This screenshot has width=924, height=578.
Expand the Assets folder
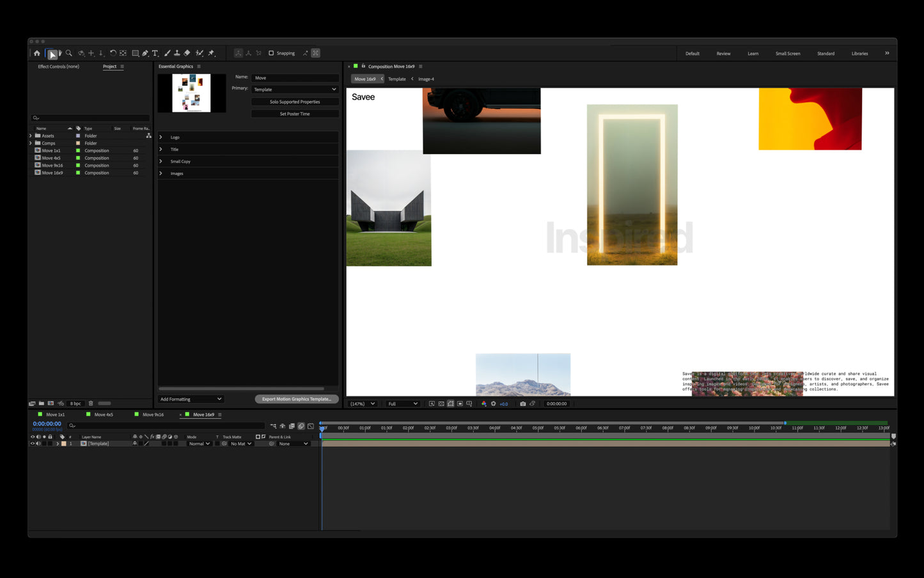[x=31, y=136]
